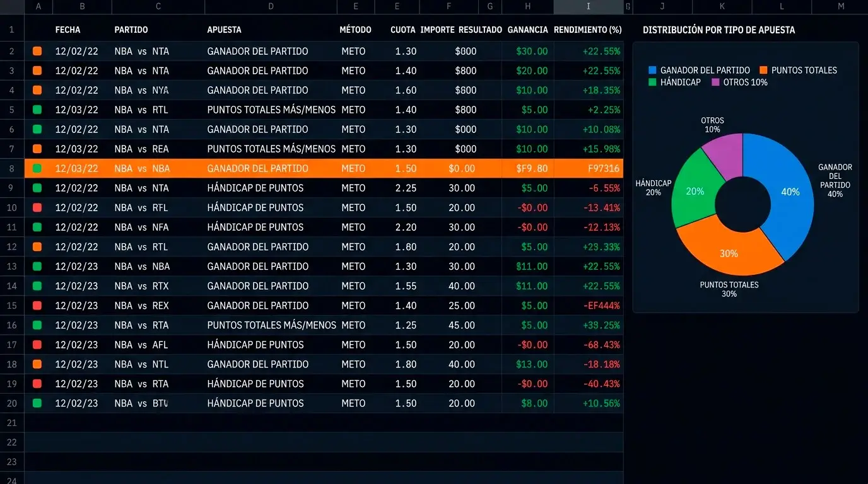Select the highlighted column I header
This screenshot has height=484, width=868.
(x=589, y=6)
